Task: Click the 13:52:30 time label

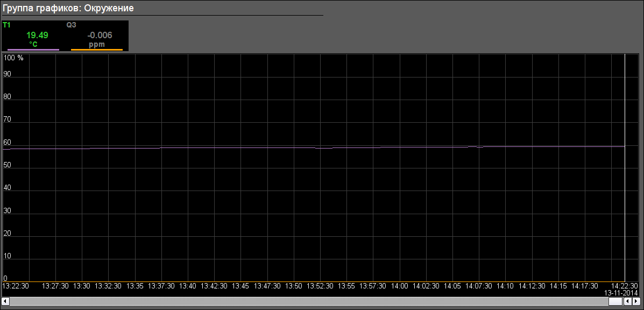Action: [320, 286]
